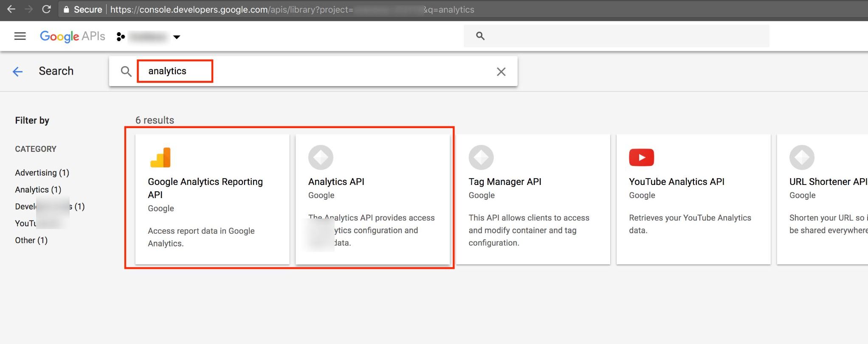This screenshot has height=344, width=868.
Task: Click the URL Shortener API placeholder icon
Action: pyautogui.click(x=802, y=157)
